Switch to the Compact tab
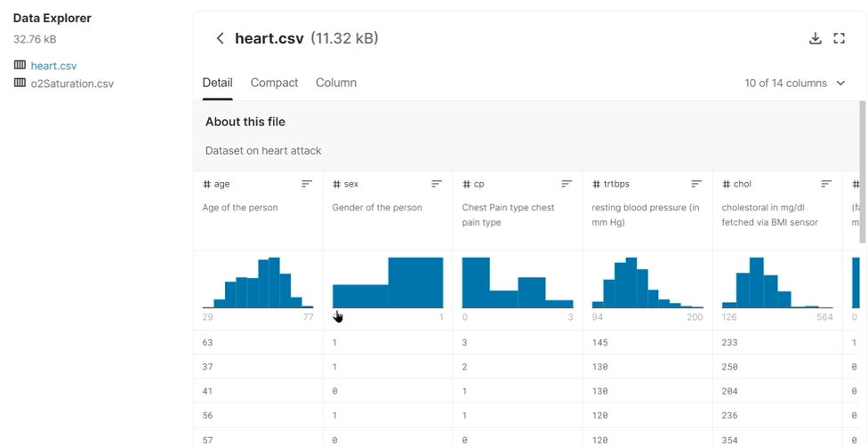 click(x=274, y=83)
